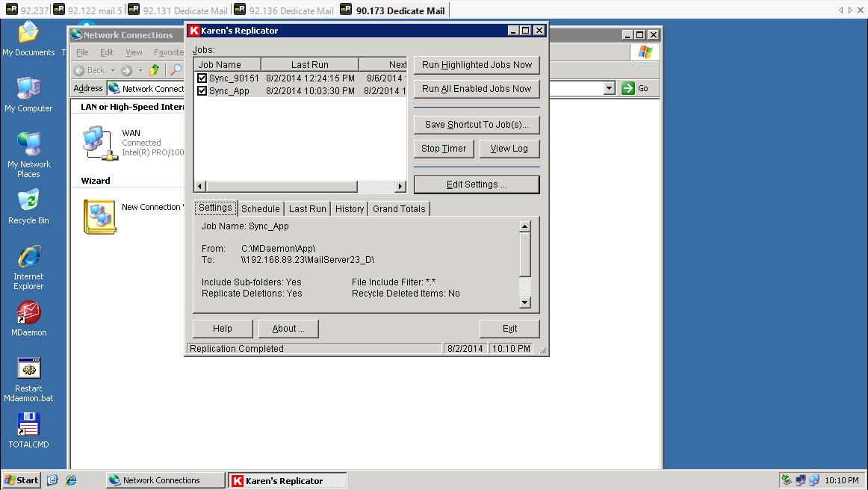Open the History tab
The width and height of the screenshot is (868, 490).
pyautogui.click(x=350, y=208)
